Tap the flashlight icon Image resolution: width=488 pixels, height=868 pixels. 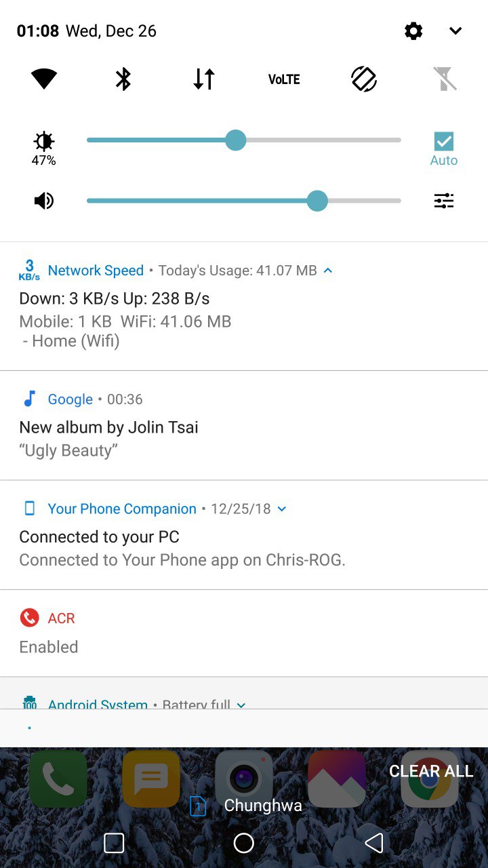pos(445,79)
